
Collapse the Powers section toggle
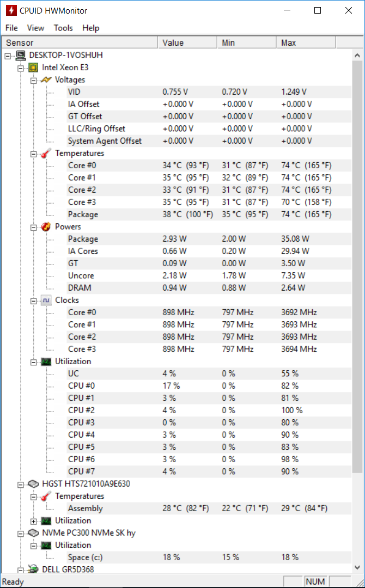point(34,227)
